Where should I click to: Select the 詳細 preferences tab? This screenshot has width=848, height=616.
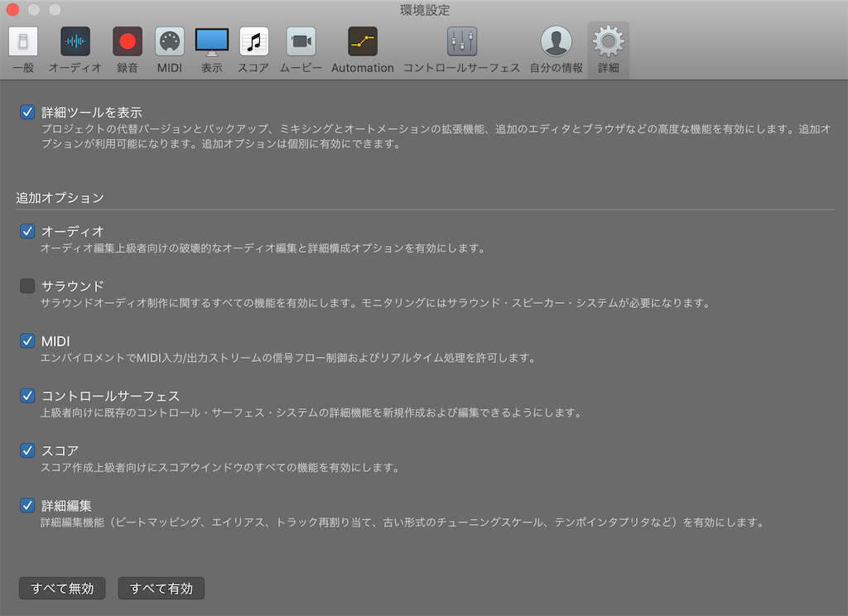pos(608,48)
